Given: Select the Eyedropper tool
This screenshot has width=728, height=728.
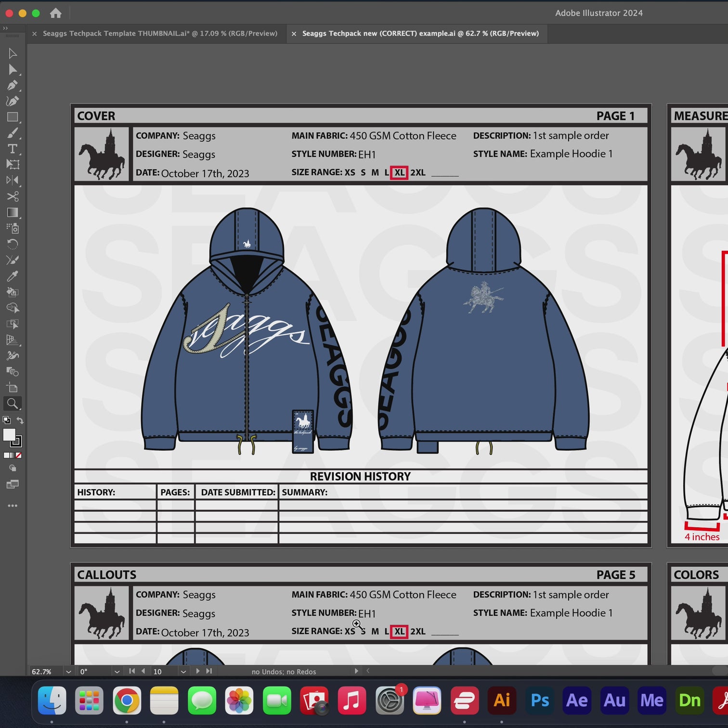Looking at the screenshot, I should tap(13, 275).
